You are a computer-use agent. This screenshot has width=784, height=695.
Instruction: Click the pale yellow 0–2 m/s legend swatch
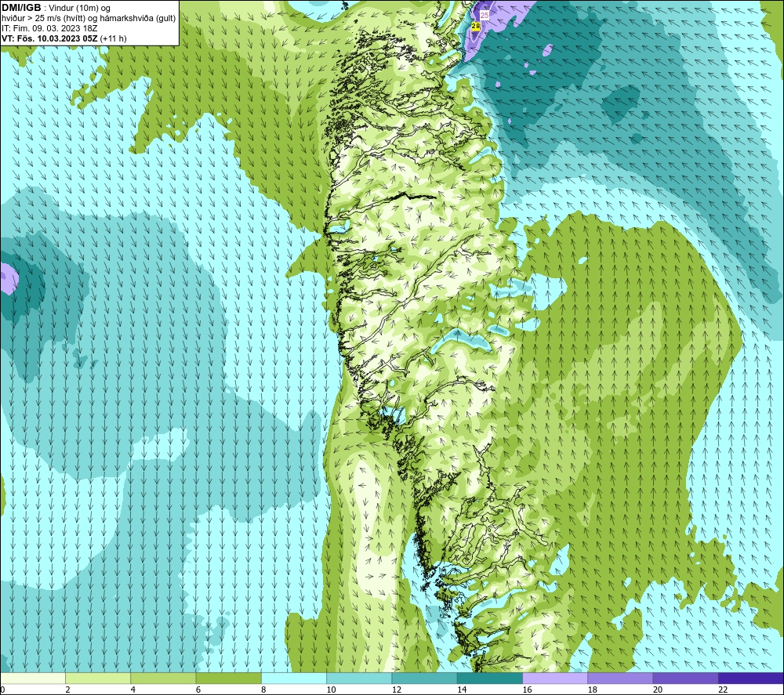click(32, 678)
